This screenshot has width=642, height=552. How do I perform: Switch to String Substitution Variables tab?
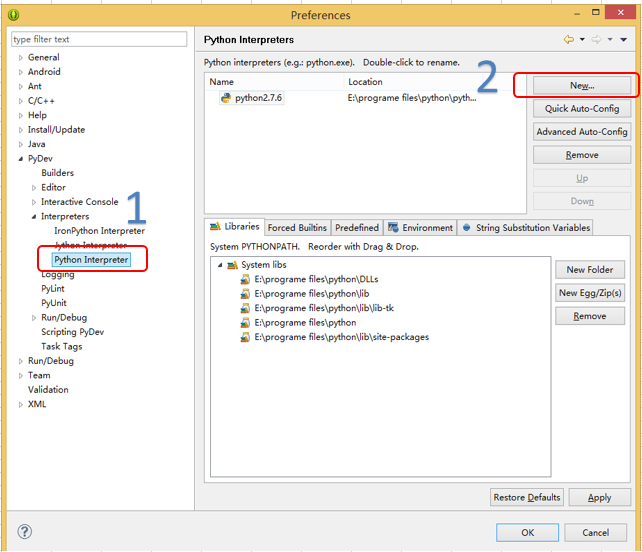526,228
